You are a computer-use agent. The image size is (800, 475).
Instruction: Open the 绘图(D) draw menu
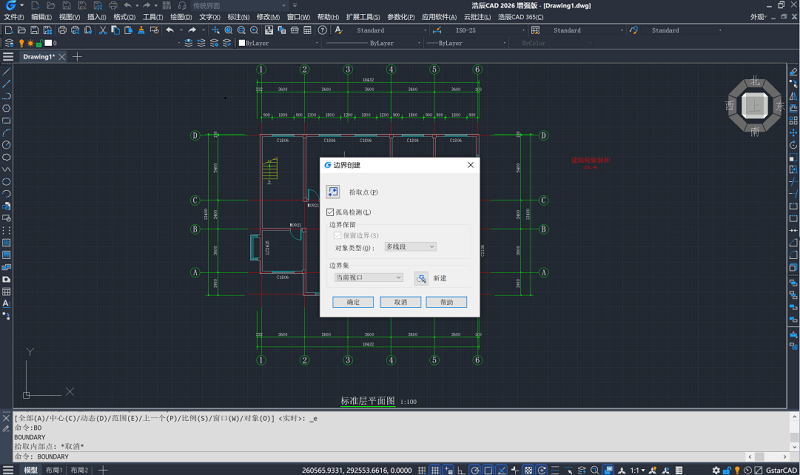click(x=181, y=17)
